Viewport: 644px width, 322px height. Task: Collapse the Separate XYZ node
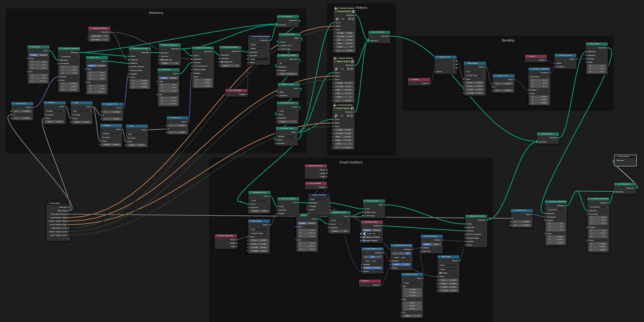pos(436,57)
